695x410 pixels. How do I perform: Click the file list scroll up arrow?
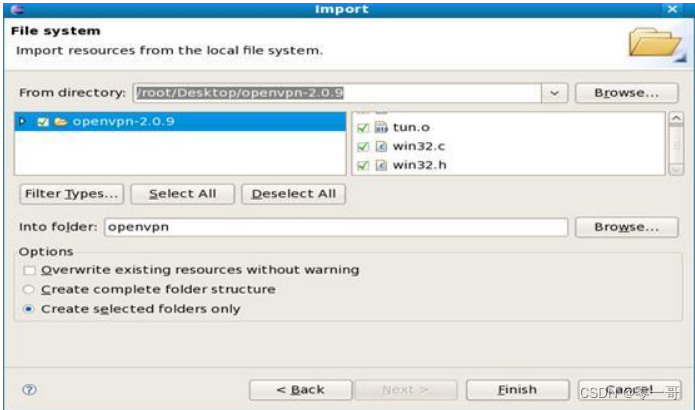point(676,118)
